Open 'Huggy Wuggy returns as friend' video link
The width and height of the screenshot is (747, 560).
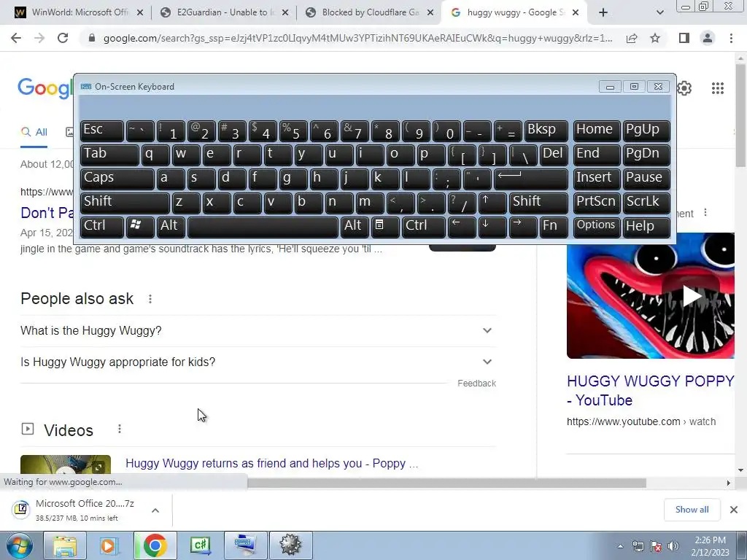pos(272,463)
